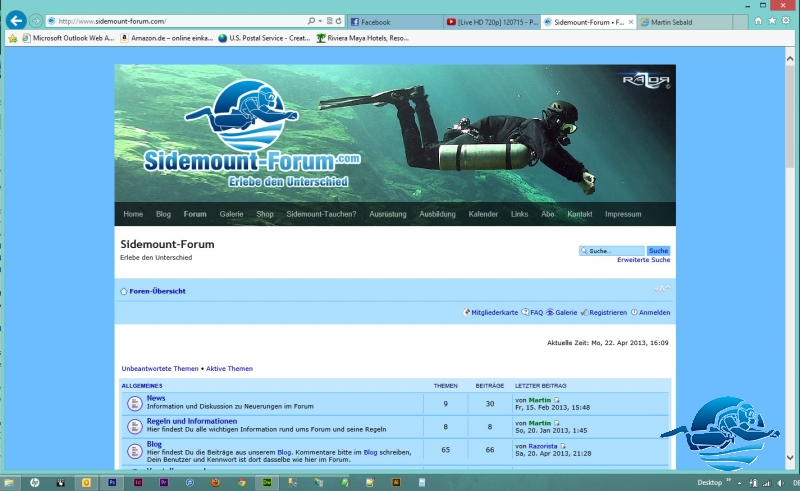Open Abo in the navigation bar

click(x=547, y=214)
